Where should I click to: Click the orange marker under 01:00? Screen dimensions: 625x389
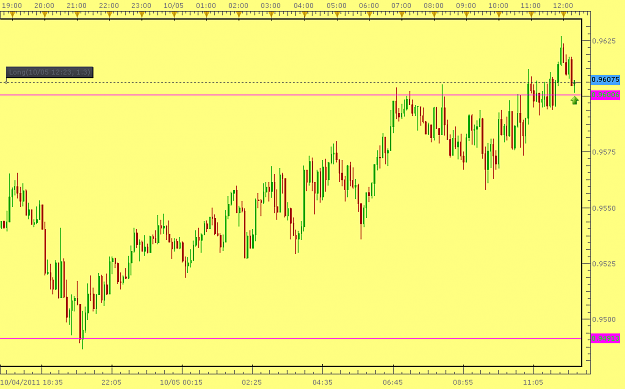coord(207,15)
